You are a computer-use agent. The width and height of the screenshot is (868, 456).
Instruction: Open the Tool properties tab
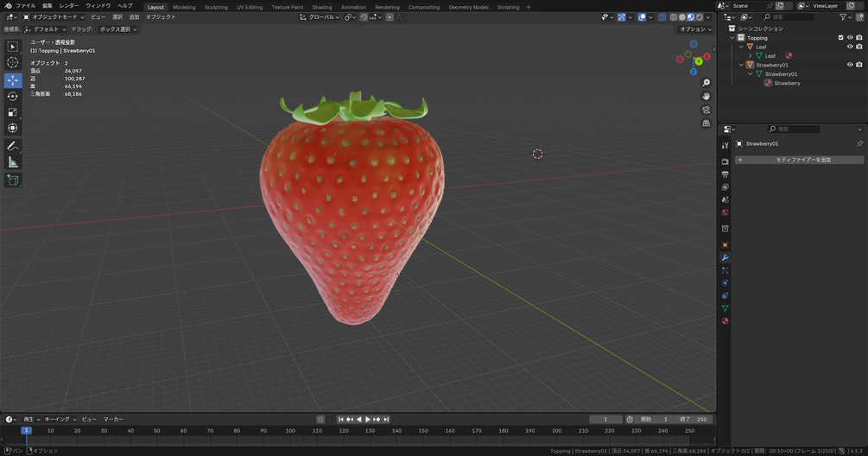[x=725, y=146]
